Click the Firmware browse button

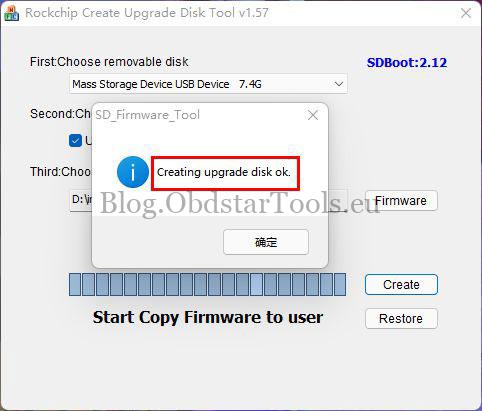[x=401, y=201]
